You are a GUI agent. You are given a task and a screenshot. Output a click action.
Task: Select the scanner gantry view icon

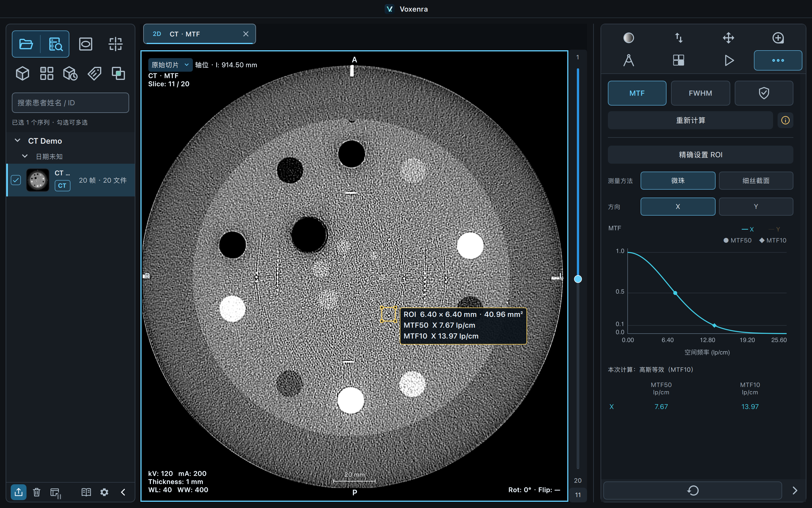pyautogui.click(x=85, y=44)
